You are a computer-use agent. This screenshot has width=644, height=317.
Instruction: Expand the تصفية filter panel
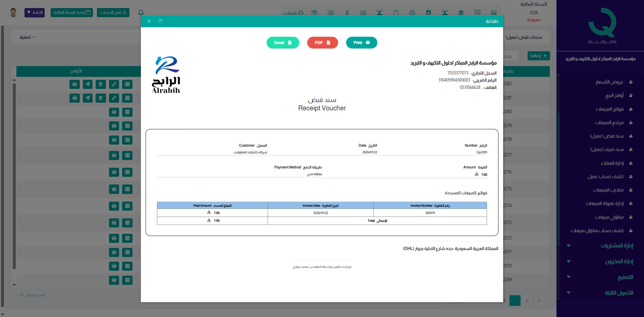[x=28, y=37]
